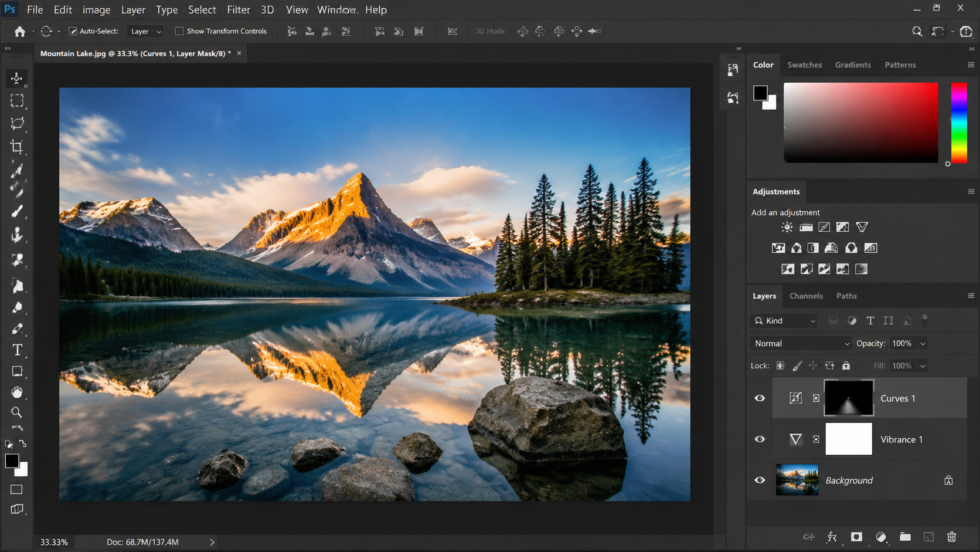The image size is (980, 552).
Task: Open the Adjustments panel options menu
Action: coord(971,191)
